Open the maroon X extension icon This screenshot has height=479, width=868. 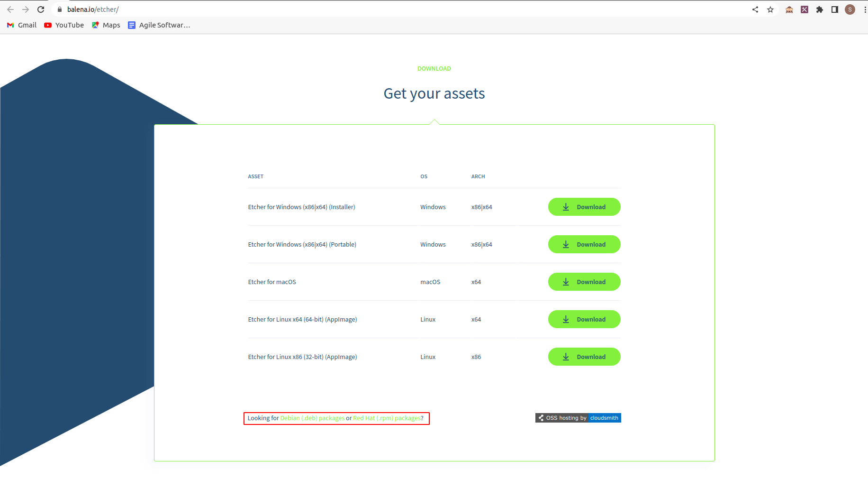(805, 9)
